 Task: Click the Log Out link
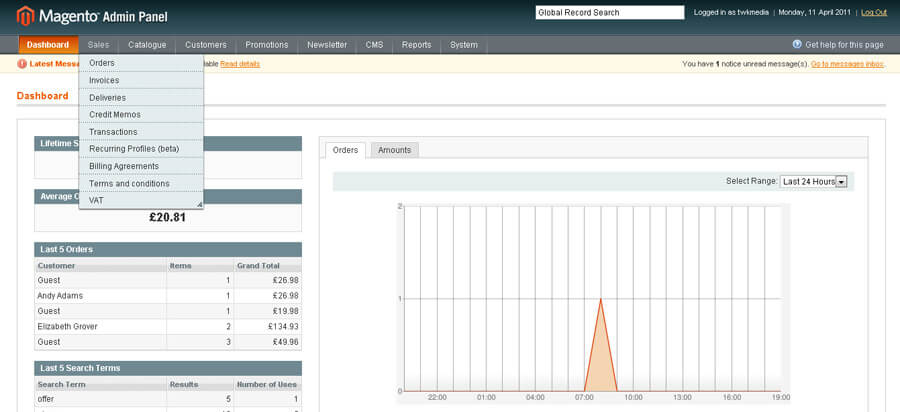(874, 13)
